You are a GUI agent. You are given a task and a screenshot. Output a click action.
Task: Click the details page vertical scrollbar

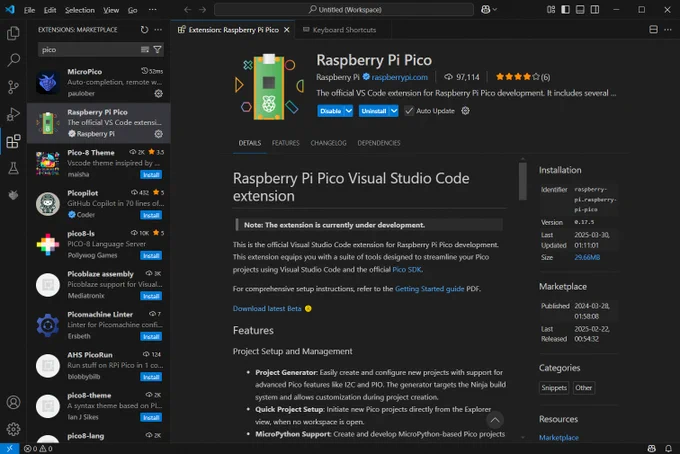(x=523, y=181)
